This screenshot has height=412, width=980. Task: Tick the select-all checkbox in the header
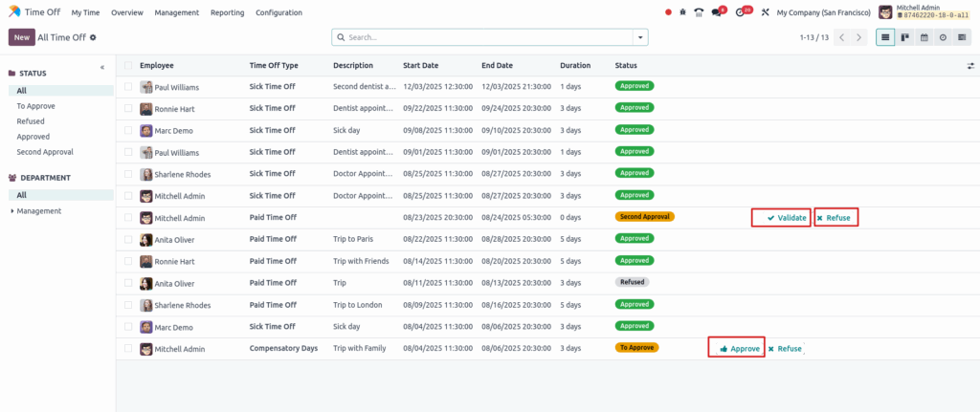[128, 65]
